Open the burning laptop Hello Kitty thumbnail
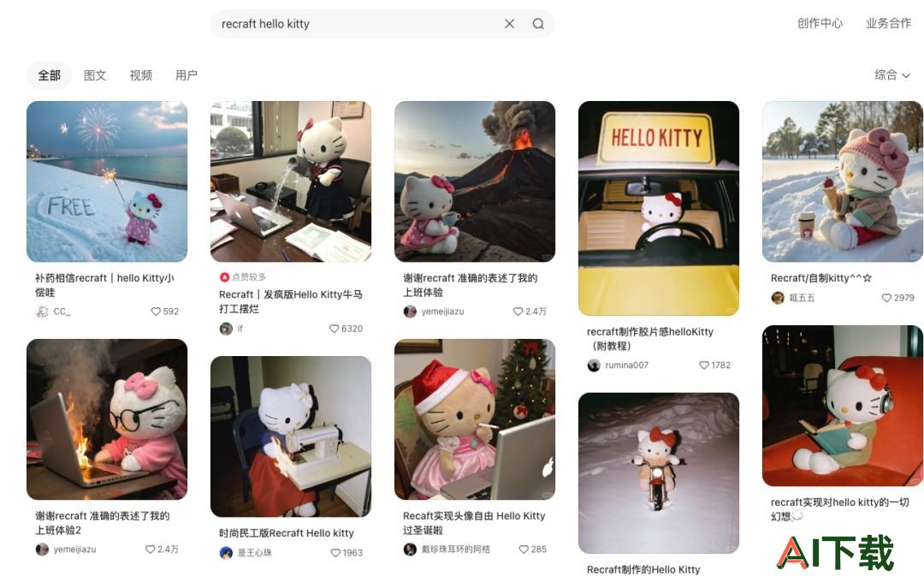The image size is (924, 576). pos(107,419)
